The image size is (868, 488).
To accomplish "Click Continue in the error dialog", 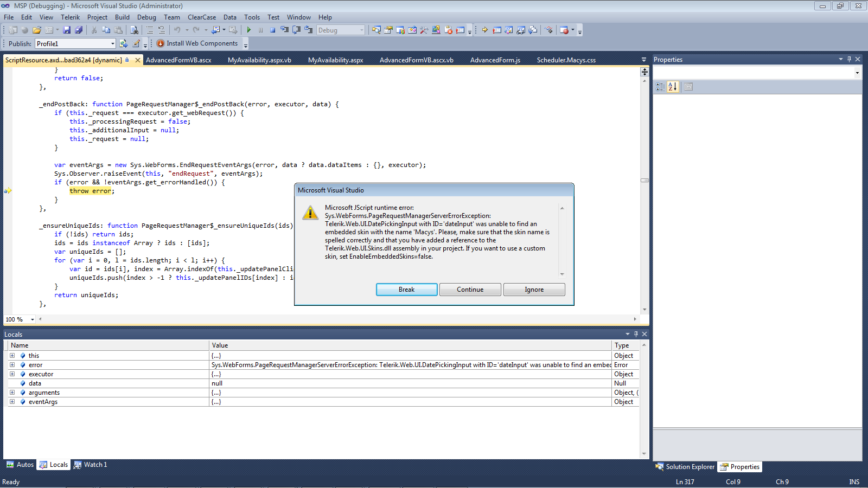I will point(470,290).
